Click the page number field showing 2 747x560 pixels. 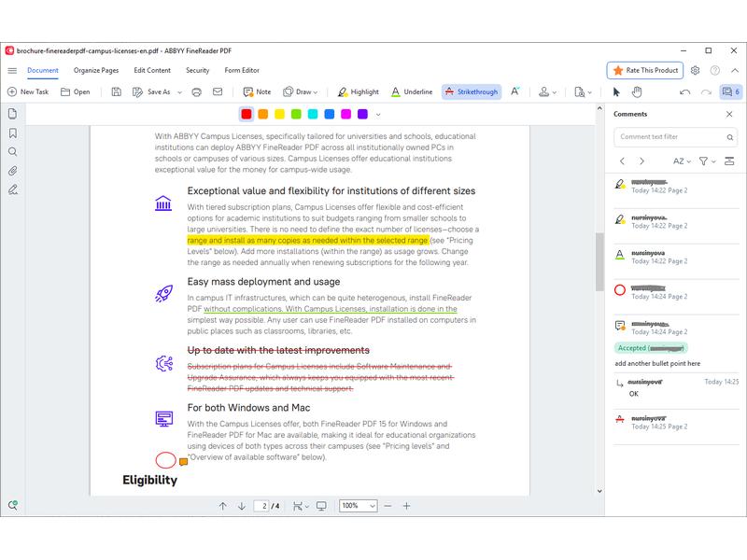click(x=262, y=506)
